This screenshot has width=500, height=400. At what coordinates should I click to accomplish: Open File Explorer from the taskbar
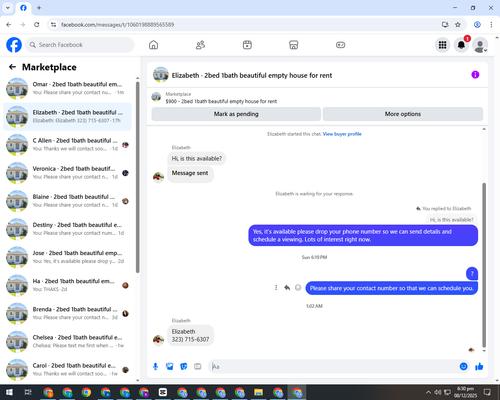tap(258, 392)
